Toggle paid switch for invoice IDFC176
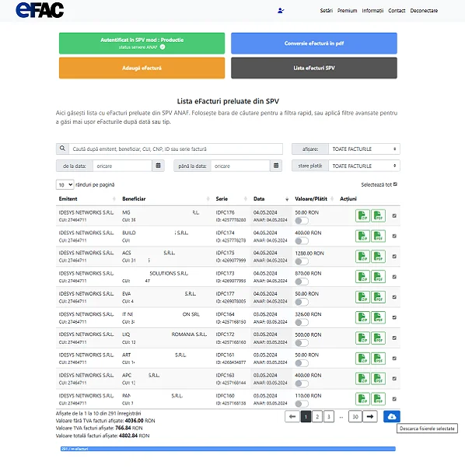 coord(302,221)
